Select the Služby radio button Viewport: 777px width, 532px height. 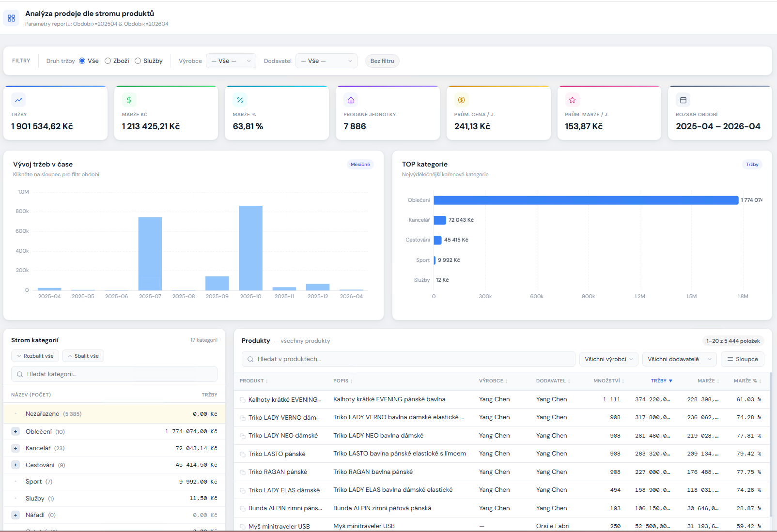(x=138, y=61)
